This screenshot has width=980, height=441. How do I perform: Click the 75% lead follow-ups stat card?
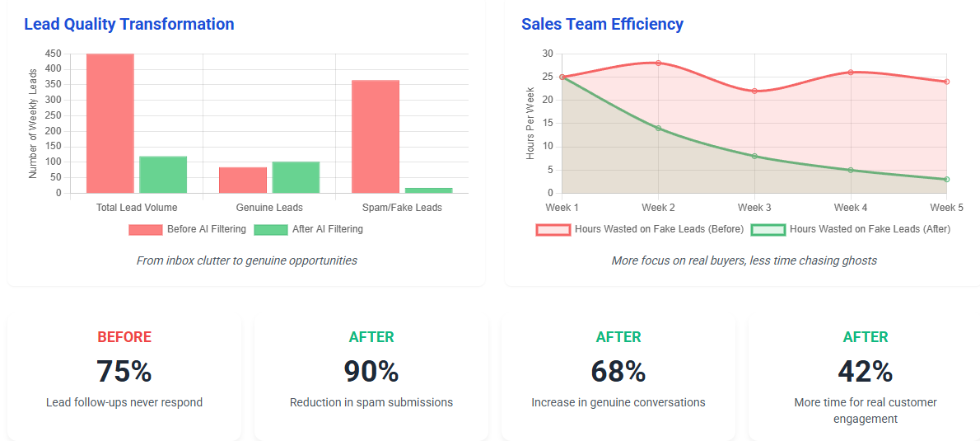coord(124,377)
